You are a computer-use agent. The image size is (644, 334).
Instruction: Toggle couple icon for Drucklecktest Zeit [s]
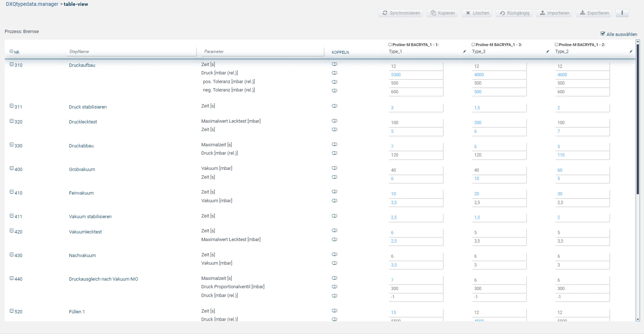coord(334,130)
